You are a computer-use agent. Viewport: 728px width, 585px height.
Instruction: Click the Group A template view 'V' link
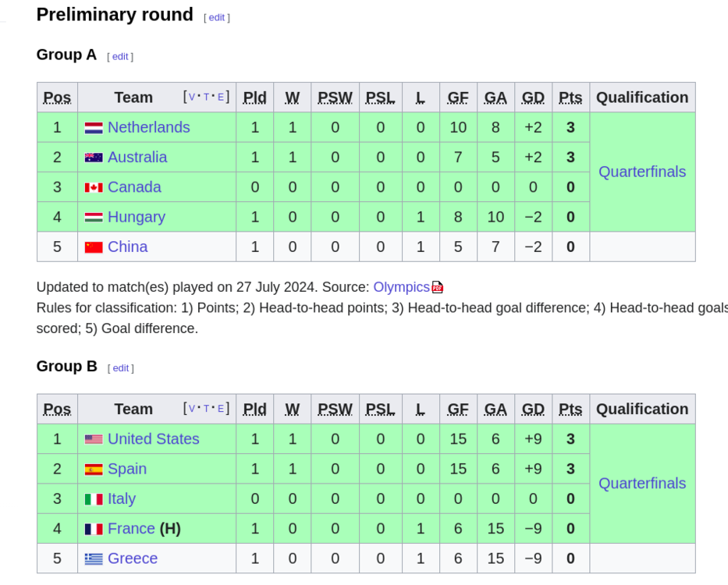(x=192, y=97)
